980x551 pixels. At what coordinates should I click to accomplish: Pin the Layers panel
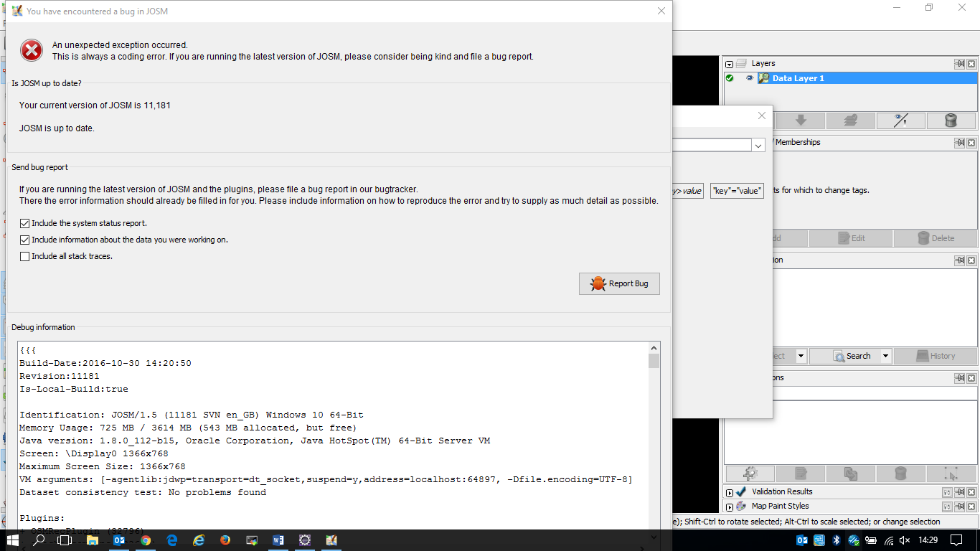pos(959,64)
